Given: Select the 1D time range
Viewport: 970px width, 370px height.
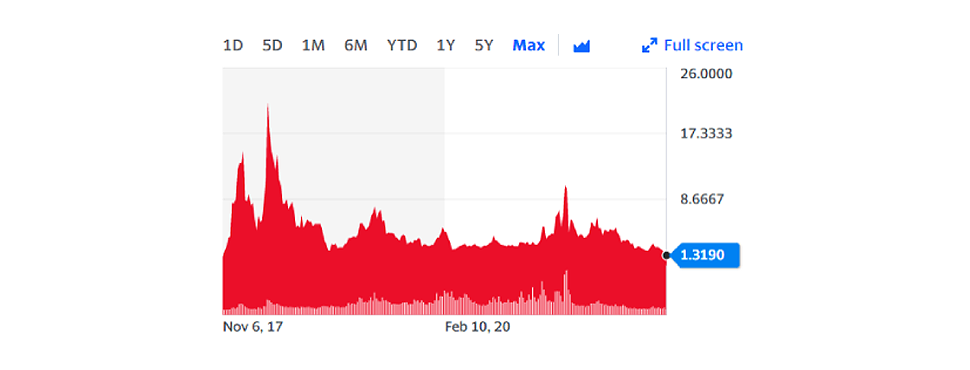Looking at the screenshot, I should tap(233, 45).
